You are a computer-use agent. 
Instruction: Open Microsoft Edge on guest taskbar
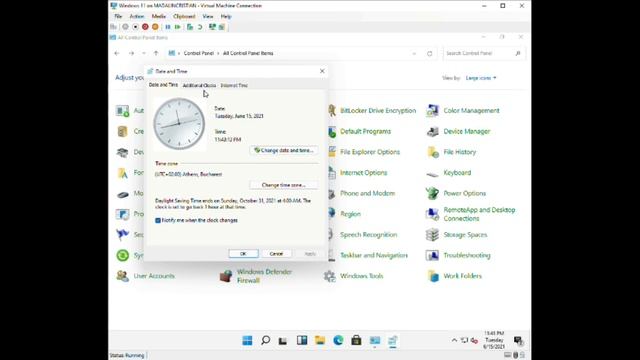tap(338, 340)
